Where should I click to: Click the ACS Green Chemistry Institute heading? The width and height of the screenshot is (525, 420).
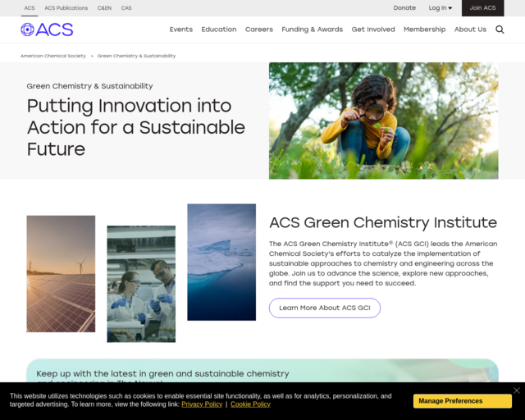[x=383, y=222]
